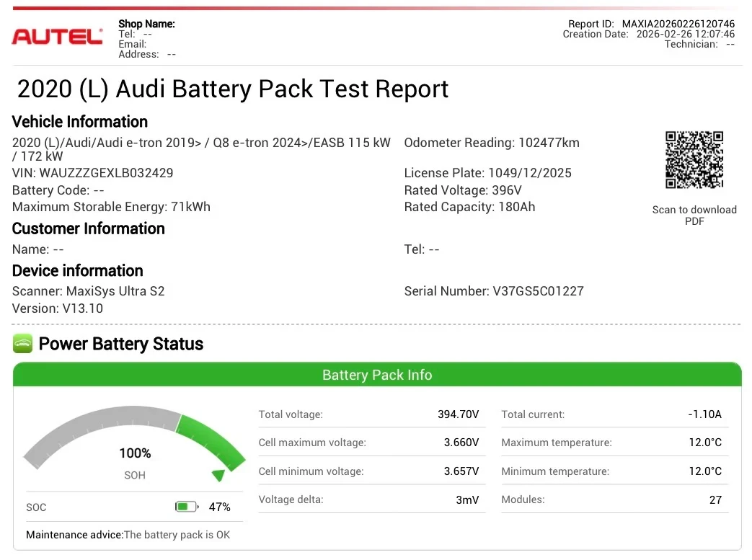Click the customer Tel field
Image resolution: width=752 pixels, height=560 pixels.
(x=422, y=249)
